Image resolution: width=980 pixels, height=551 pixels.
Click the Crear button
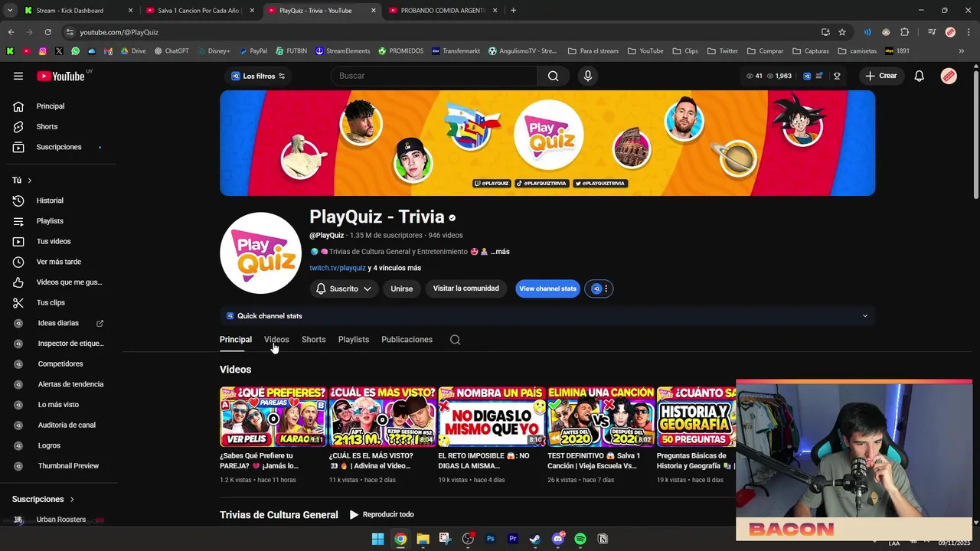(880, 76)
